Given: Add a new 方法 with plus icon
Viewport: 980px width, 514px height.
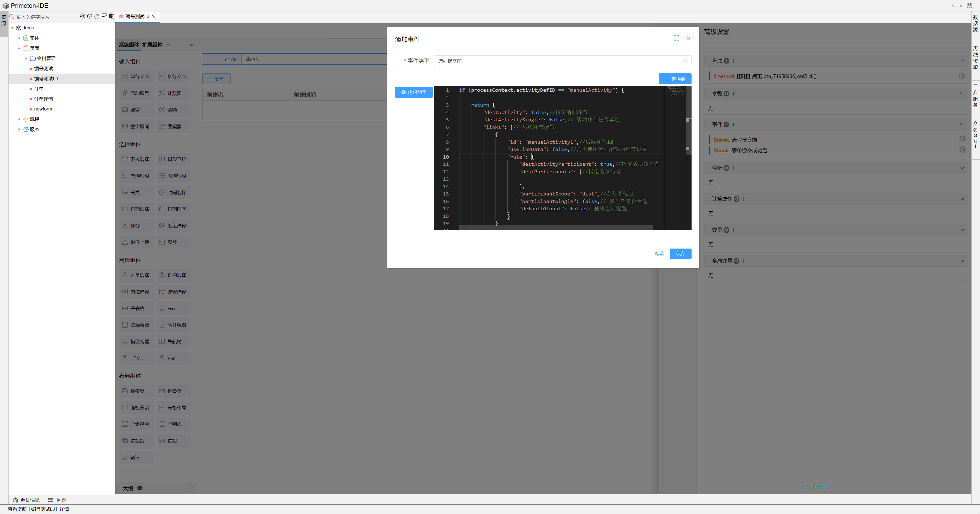Looking at the screenshot, I should pos(733,61).
